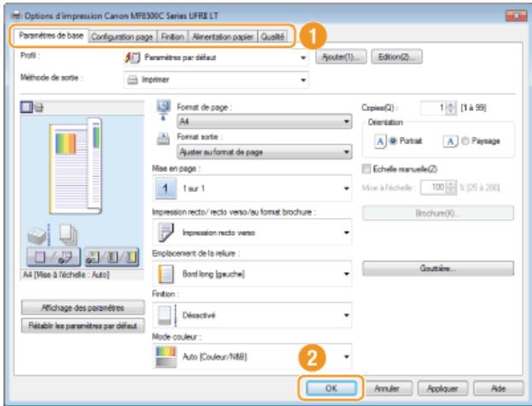Select the Portrait radio button
This screenshot has height=406, width=532.
[x=393, y=141]
